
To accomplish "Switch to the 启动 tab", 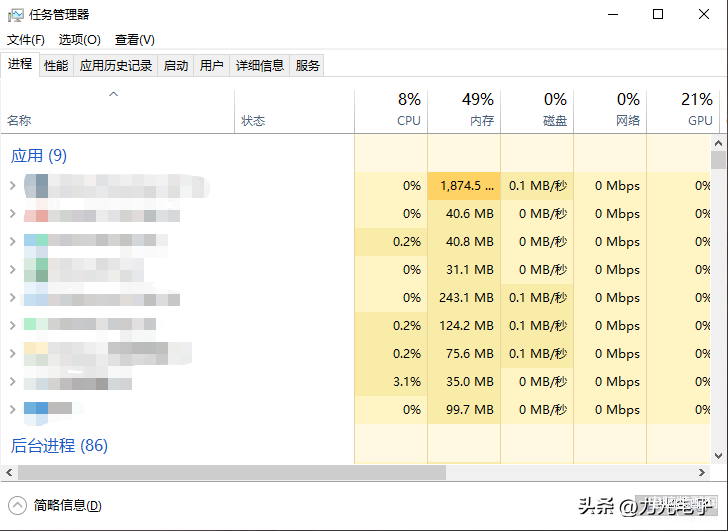I will pos(176,66).
